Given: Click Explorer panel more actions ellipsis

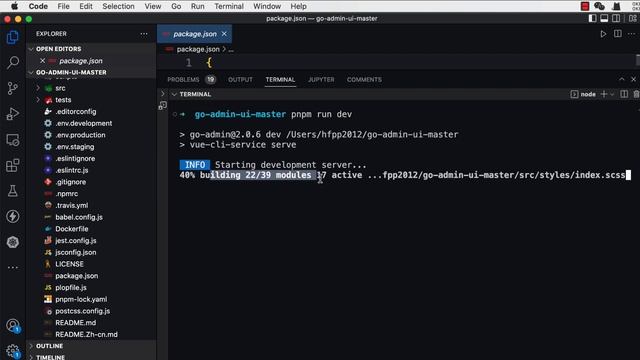Looking at the screenshot, I should click(144, 34).
